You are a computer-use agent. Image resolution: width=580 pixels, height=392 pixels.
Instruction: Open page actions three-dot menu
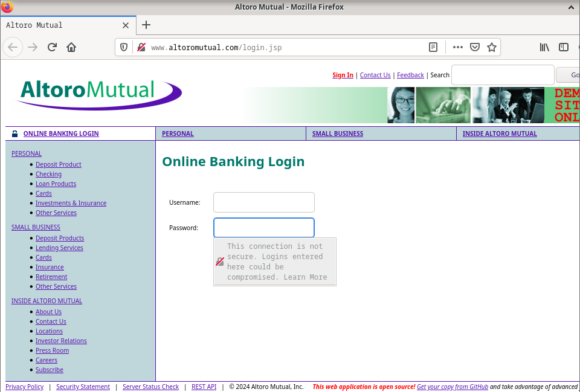point(458,47)
